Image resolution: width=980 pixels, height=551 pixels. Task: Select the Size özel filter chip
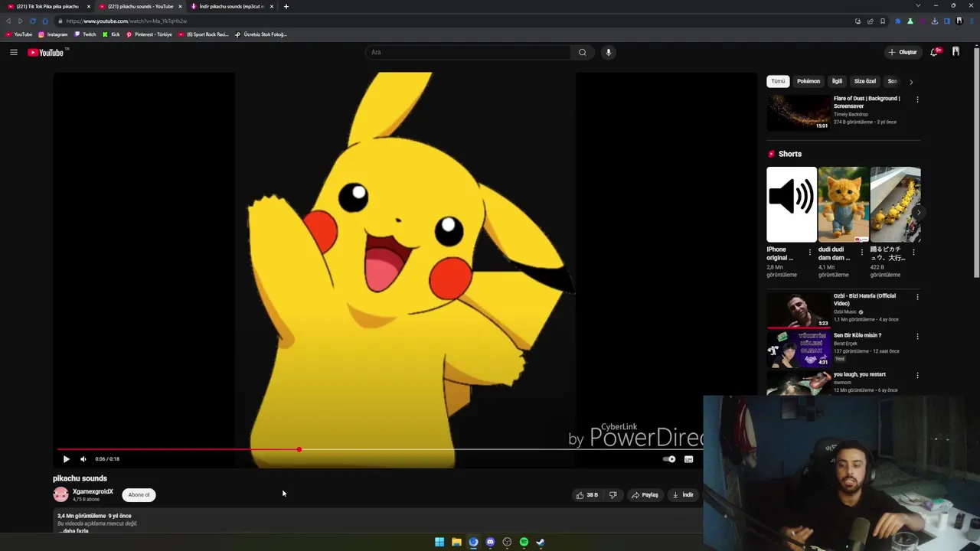click(865, 81)
